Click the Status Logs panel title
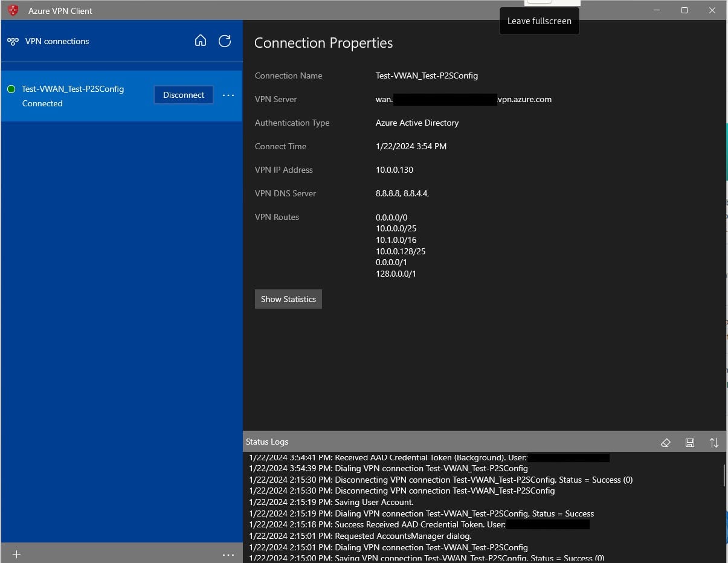The image size is (728, 563). [267, 442]
